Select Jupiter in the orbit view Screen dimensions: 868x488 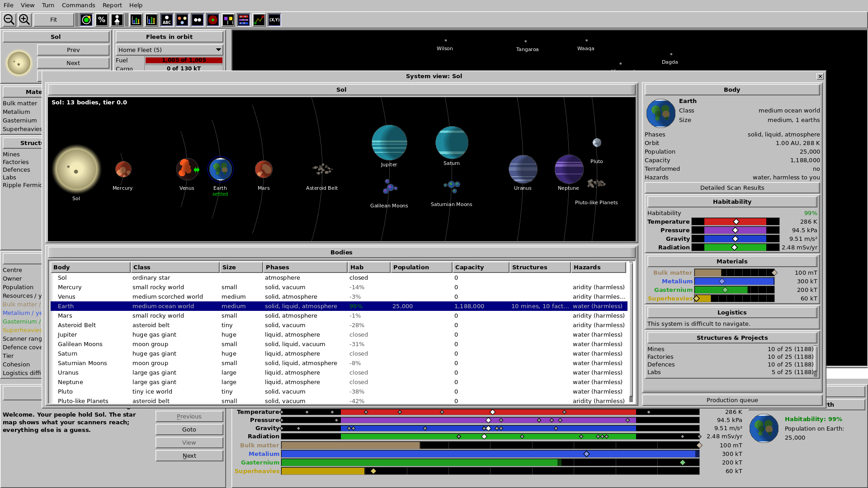(x=389, y=143)
